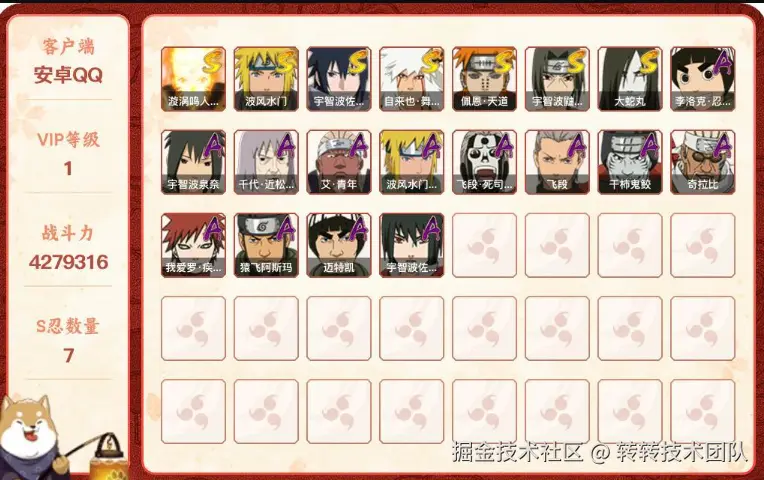Select the 自来也 S-rank ninja card

tap(412, 79)
